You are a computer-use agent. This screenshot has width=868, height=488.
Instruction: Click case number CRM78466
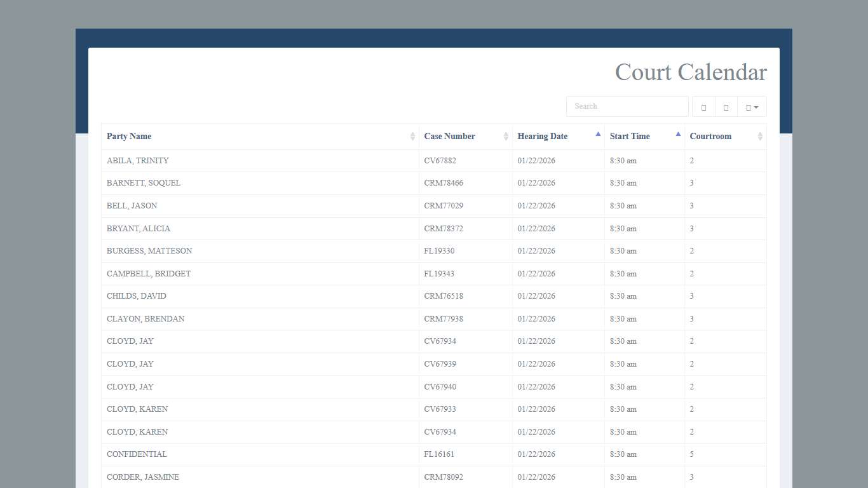pos(444,183)
